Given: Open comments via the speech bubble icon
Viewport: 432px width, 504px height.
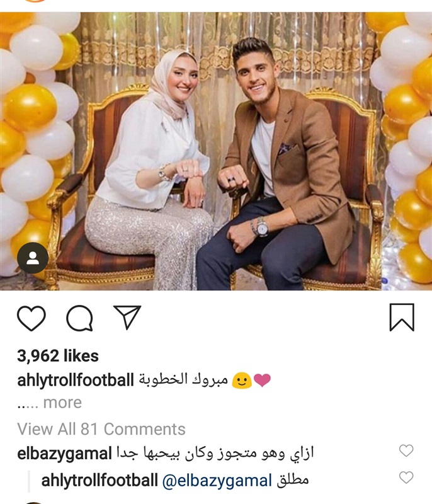Looking at the screenshot, I should click(79, 318).
